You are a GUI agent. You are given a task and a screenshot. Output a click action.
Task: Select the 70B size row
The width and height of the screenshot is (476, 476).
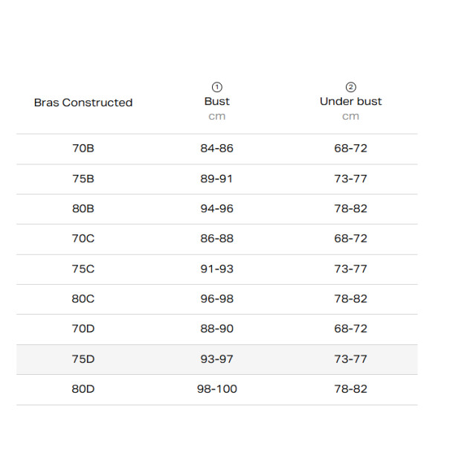(216, 149)
